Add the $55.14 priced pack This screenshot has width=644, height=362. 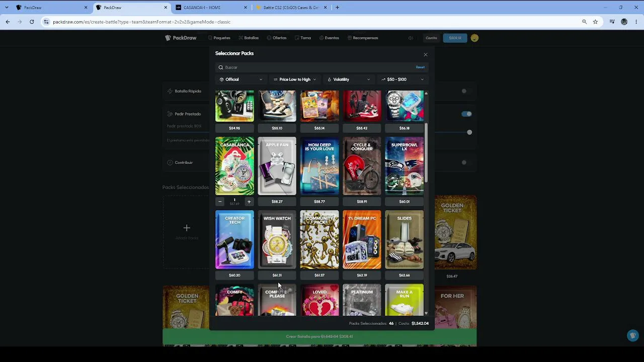[319, 128]
